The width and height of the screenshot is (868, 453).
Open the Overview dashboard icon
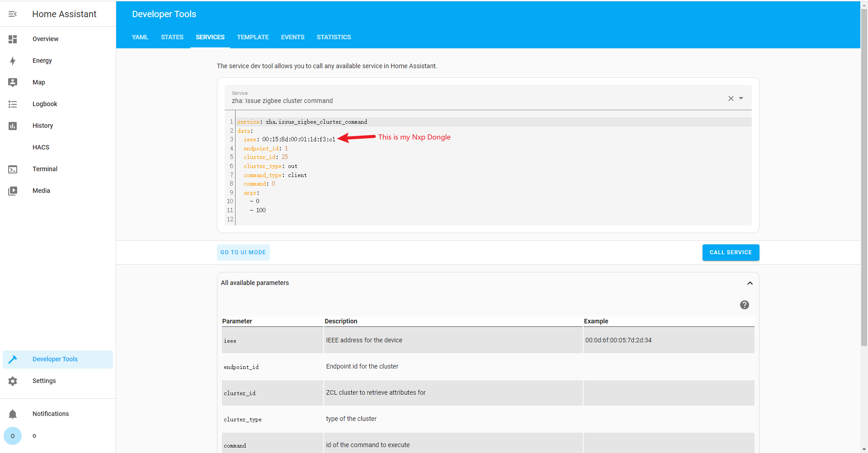point(13,39)
